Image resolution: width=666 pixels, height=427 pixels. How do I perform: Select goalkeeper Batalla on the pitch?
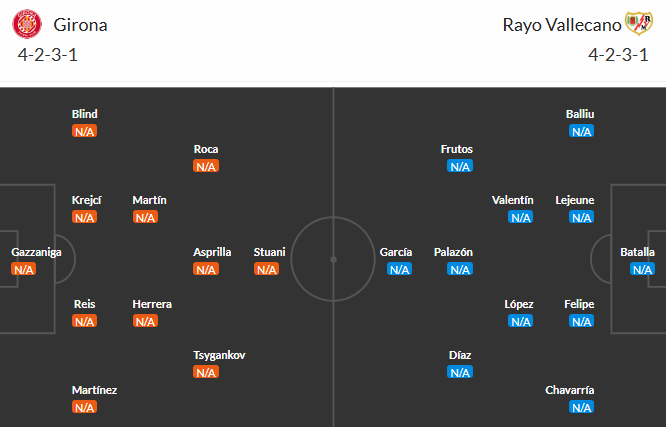click(x=637, y=252)
